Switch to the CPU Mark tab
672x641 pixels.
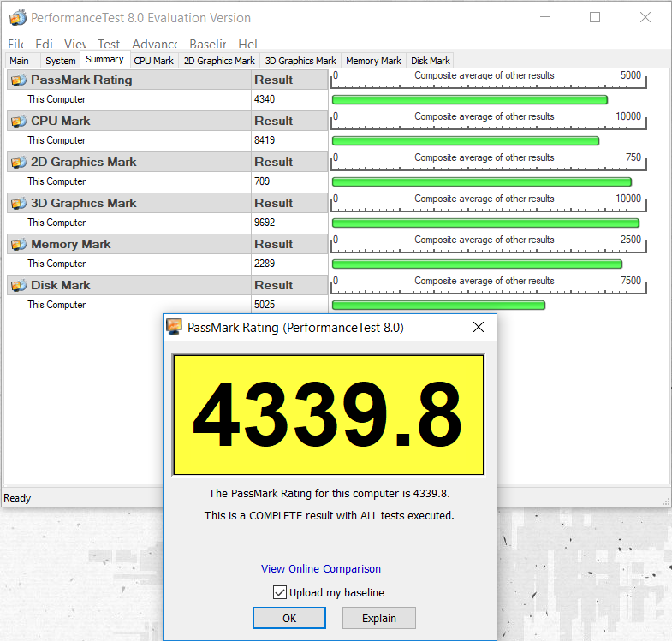[x=154, y=61]
